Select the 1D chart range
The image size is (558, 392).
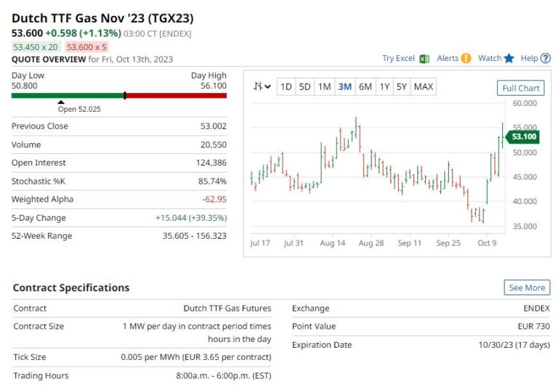286,86
